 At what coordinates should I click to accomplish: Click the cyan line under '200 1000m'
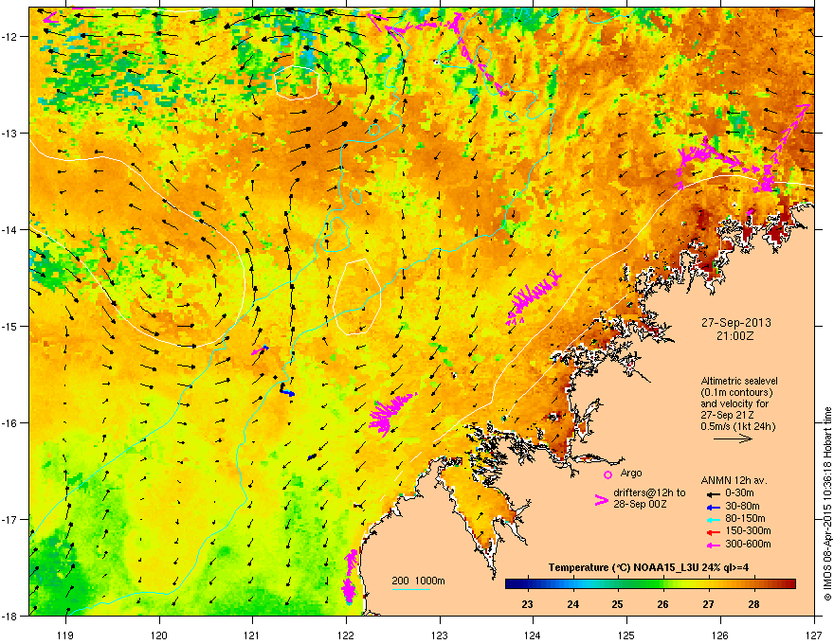(x=411, y=589)
